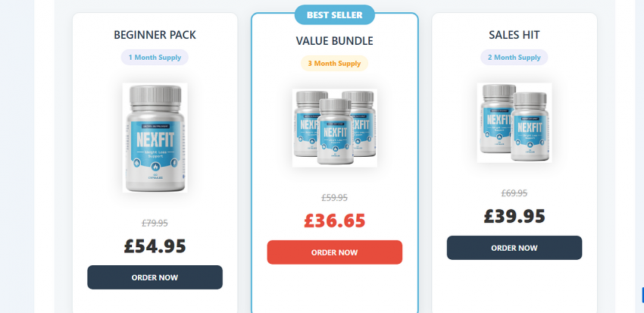644x313 pixels.
Task: Click the crossed-out £79.95 price
Action: (155, 223)
